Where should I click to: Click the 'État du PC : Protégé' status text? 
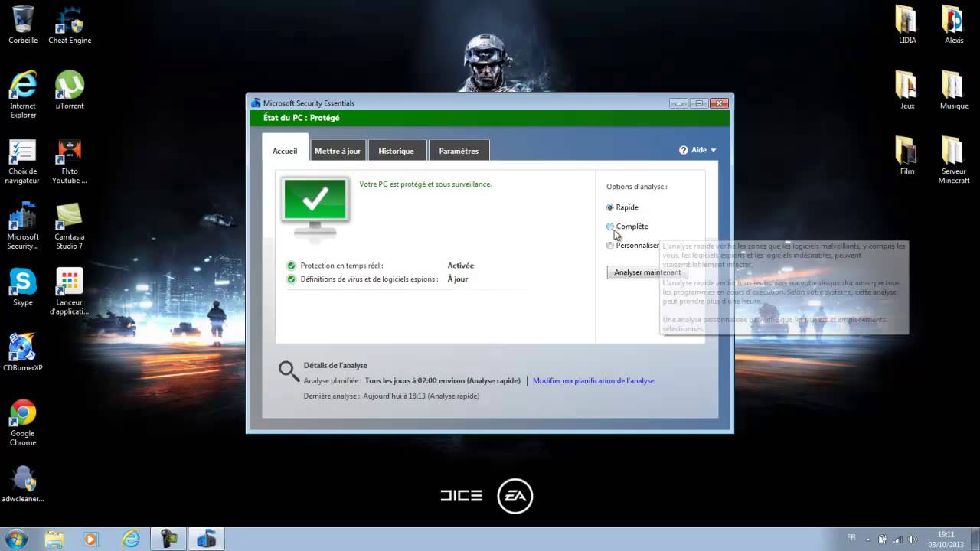301,118
